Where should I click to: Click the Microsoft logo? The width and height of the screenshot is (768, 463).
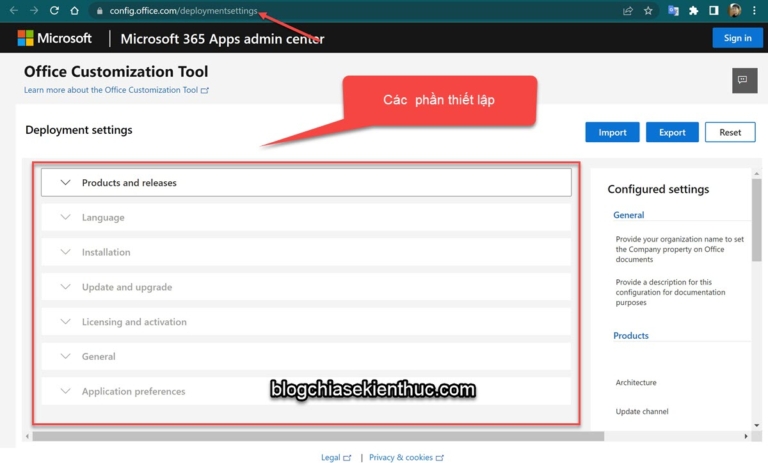54,38
